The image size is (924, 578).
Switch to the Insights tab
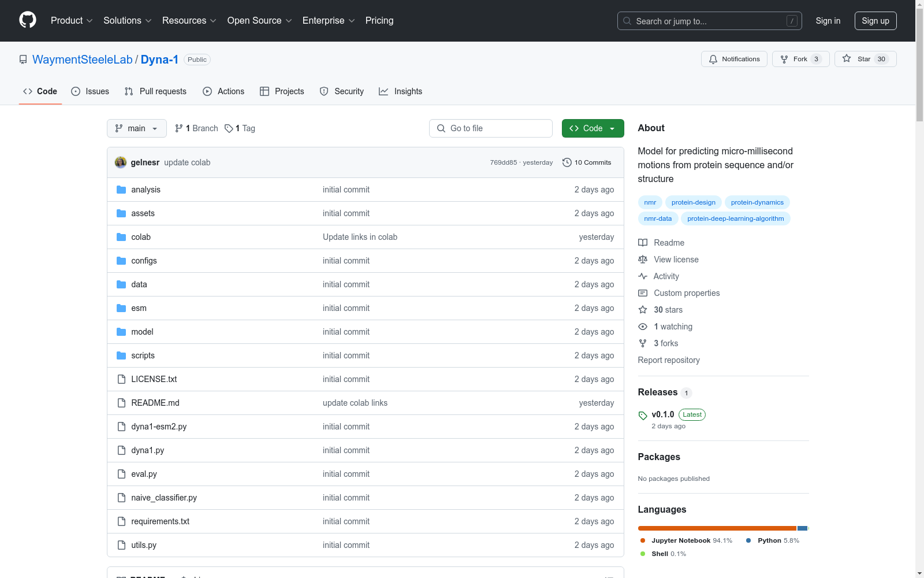tap(401, 91)
